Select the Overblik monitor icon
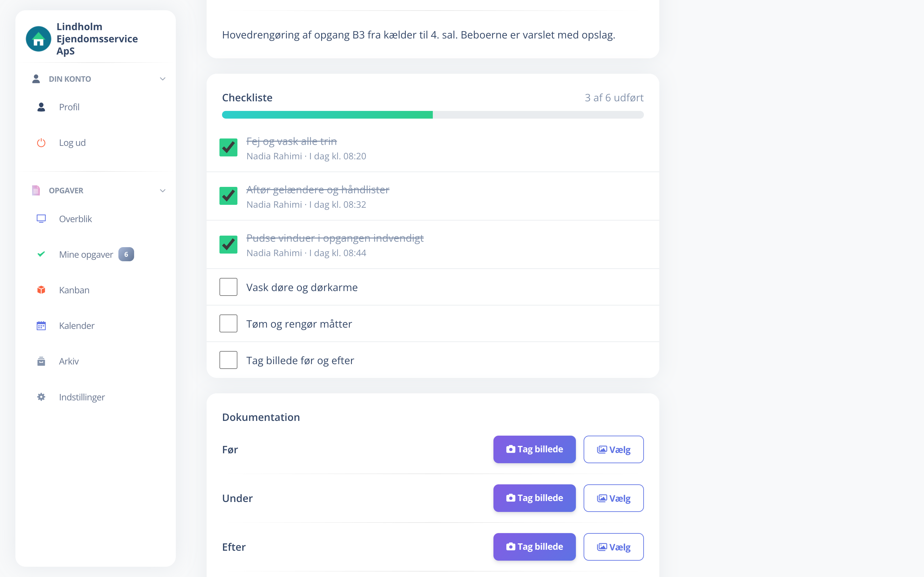This screenshot has height=577, width=924. pos(41,219)
